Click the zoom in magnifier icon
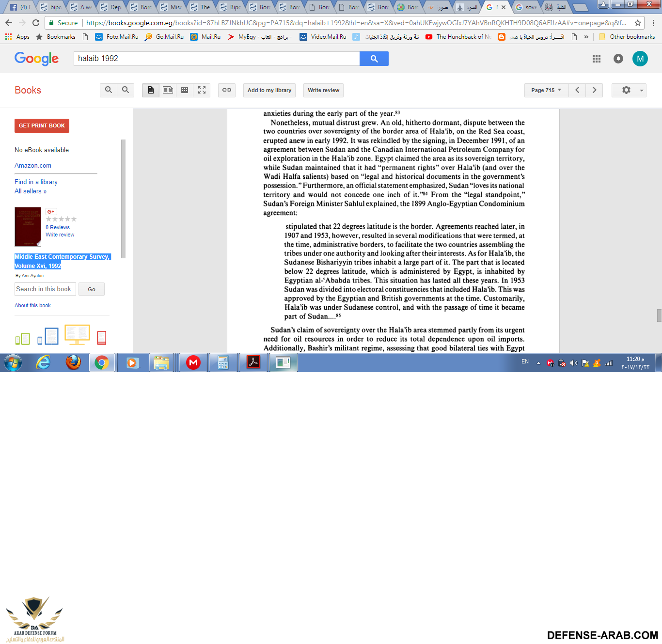 [x=109, y=90]
